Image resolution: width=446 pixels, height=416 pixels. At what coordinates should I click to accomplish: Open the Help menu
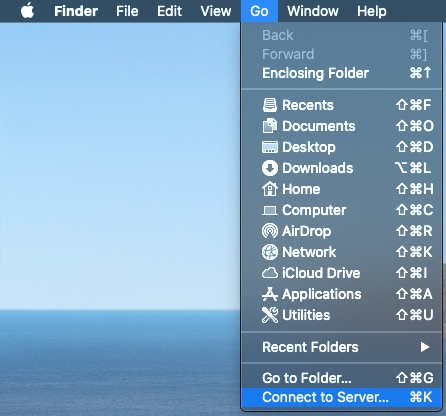click(372, 11)
